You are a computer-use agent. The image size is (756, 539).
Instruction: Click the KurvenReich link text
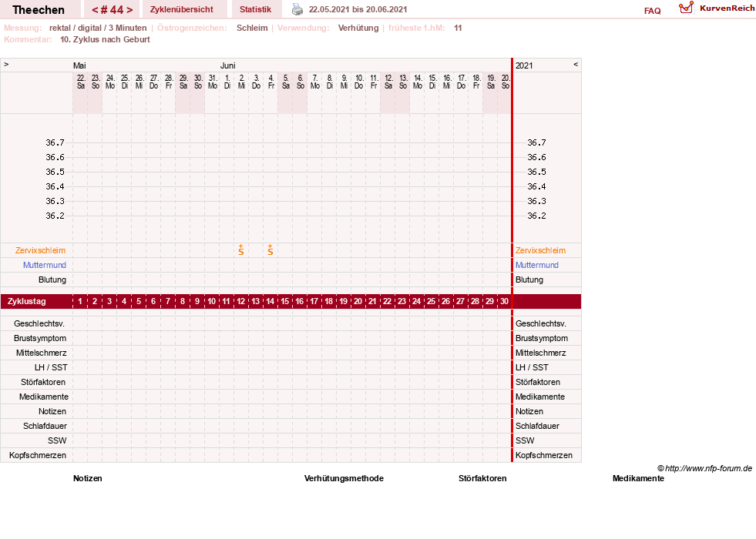(727, 8)
